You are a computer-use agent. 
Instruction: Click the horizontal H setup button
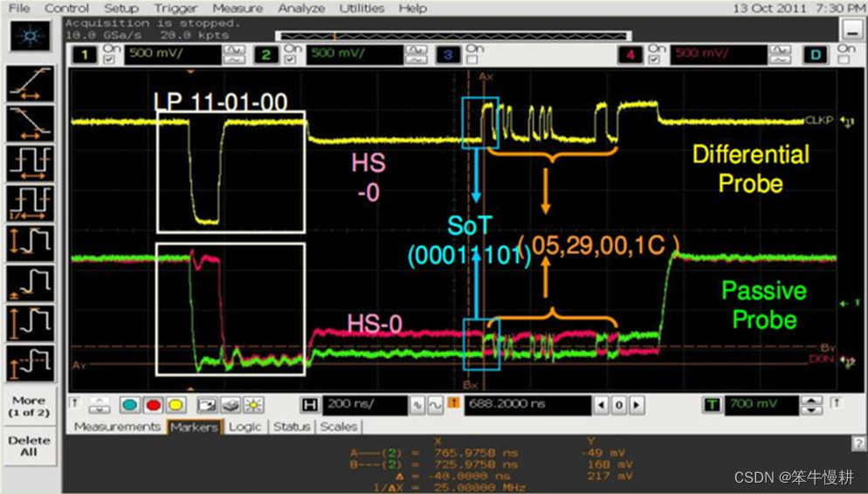click(309, 405)
